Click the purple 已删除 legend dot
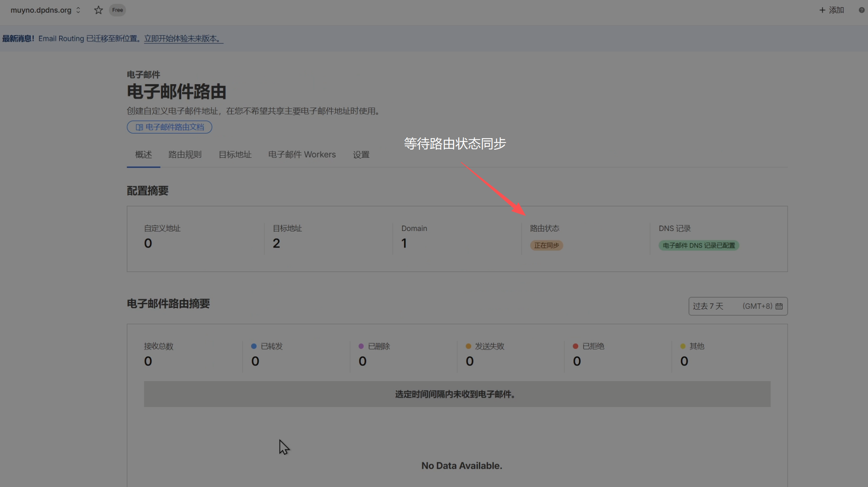 coord(361,346)
